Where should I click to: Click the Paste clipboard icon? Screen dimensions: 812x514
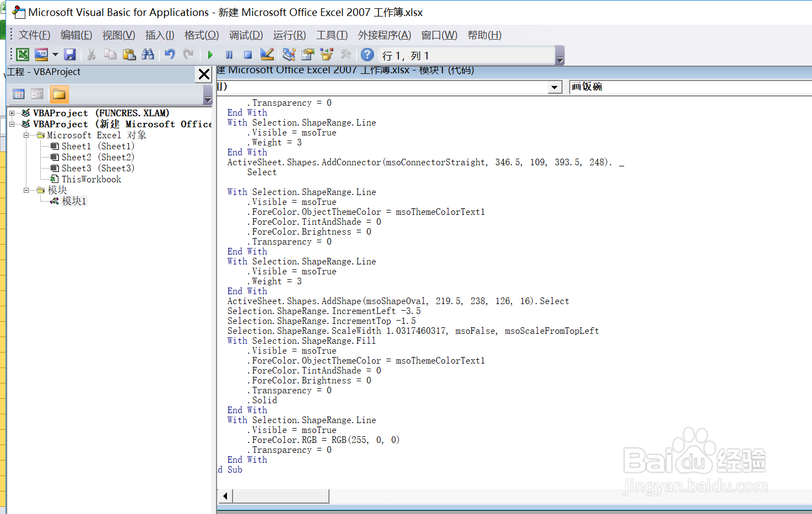129,55
